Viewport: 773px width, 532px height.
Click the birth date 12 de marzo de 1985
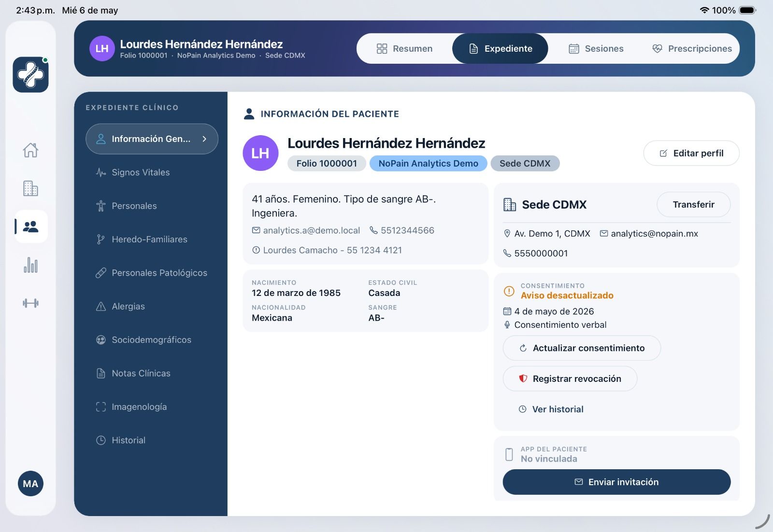[296, 293]
